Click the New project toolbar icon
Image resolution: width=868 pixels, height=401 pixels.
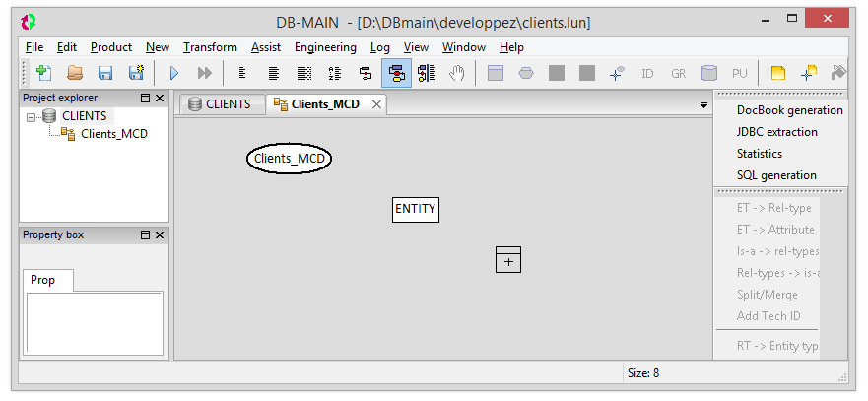tap(43, 73)
